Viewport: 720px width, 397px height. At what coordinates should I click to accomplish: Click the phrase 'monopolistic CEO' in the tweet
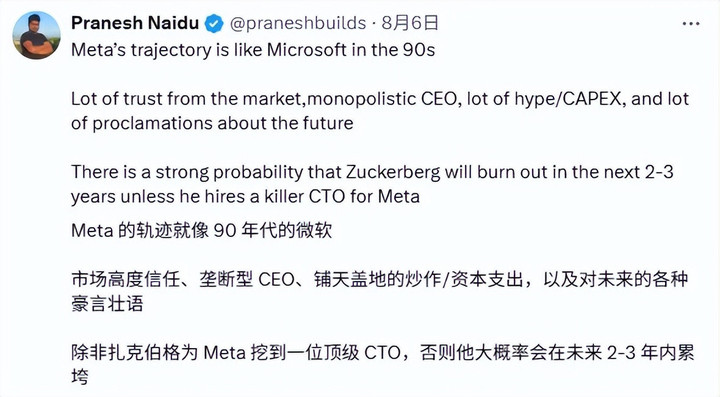[384, 99]
